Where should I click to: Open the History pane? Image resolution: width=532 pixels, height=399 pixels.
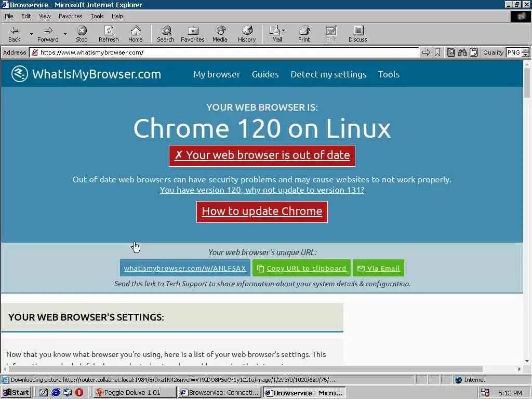(247, 34)
